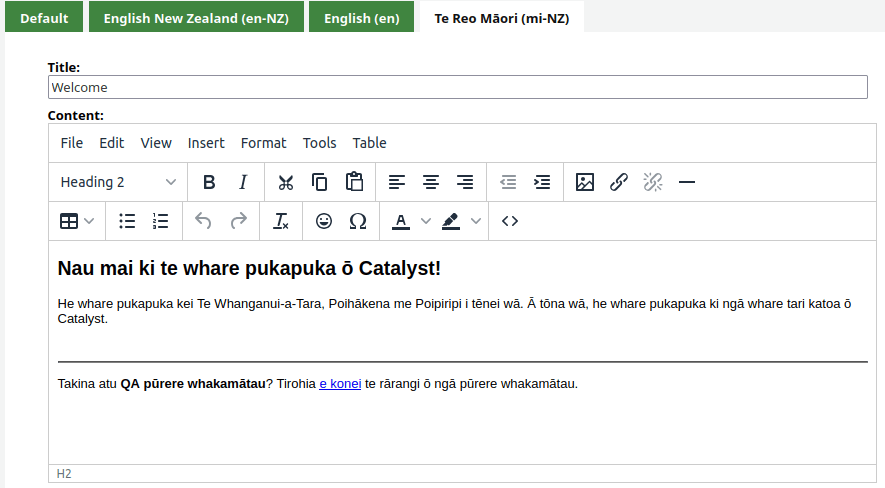Screen dimensions: 885x488
Task: Switch to English New Zealand (en-NZ) tab
Action: pyautogui.click(x=196, y=17)
